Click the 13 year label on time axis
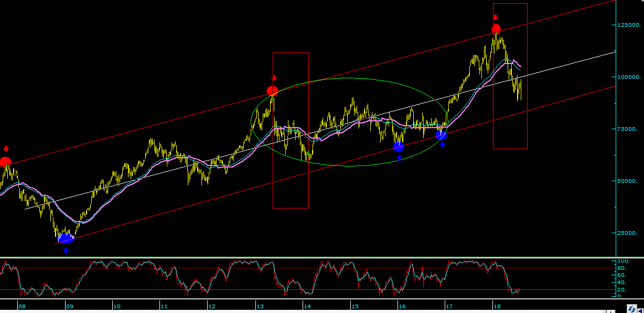The height and width of the screenshot is (313, 644). coord(259,306)
